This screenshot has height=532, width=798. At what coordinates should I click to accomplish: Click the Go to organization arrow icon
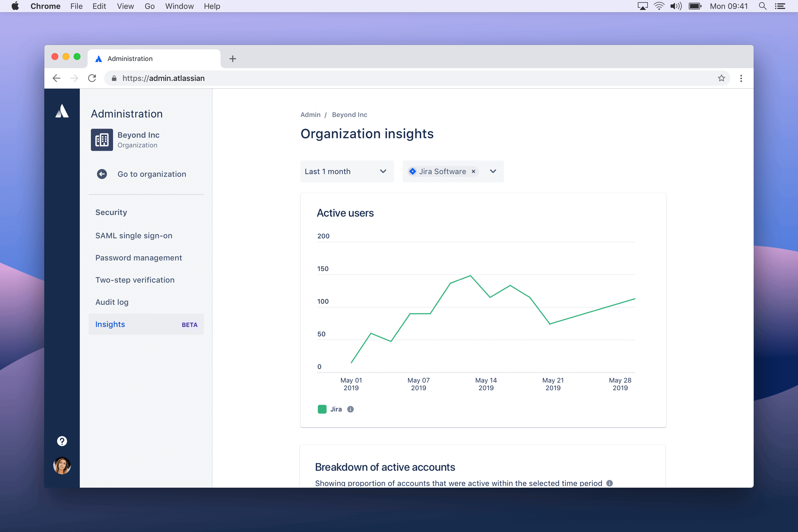[x=101, y=174]
